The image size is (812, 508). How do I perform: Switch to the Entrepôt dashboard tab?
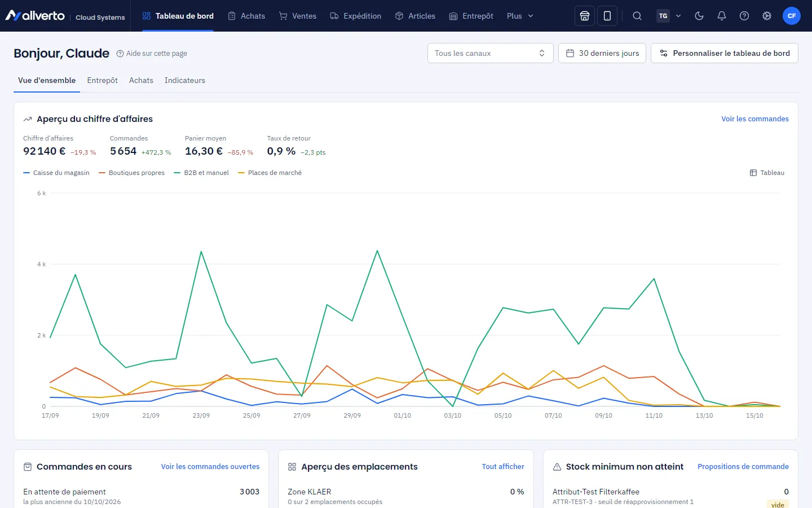pos(103,80)
